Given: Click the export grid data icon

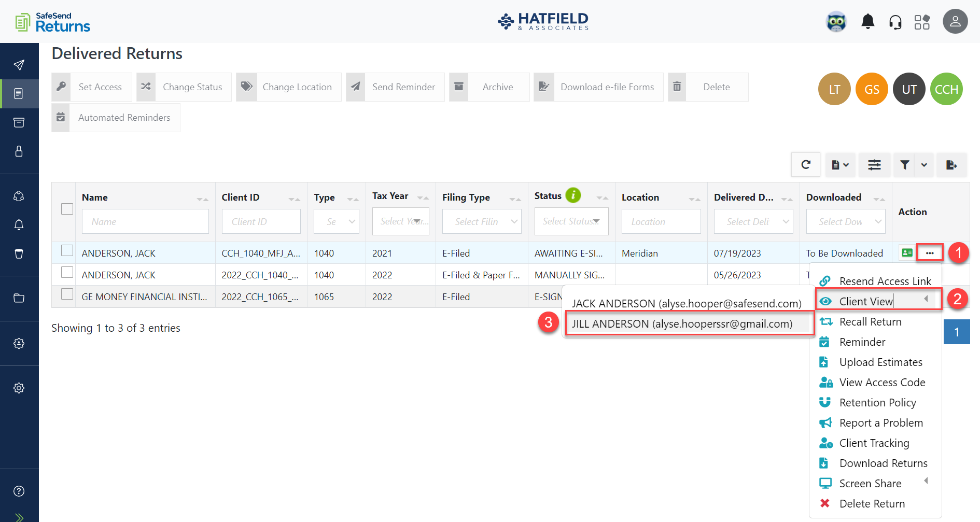Looking at the screenshot, I should tap(951, 164).
